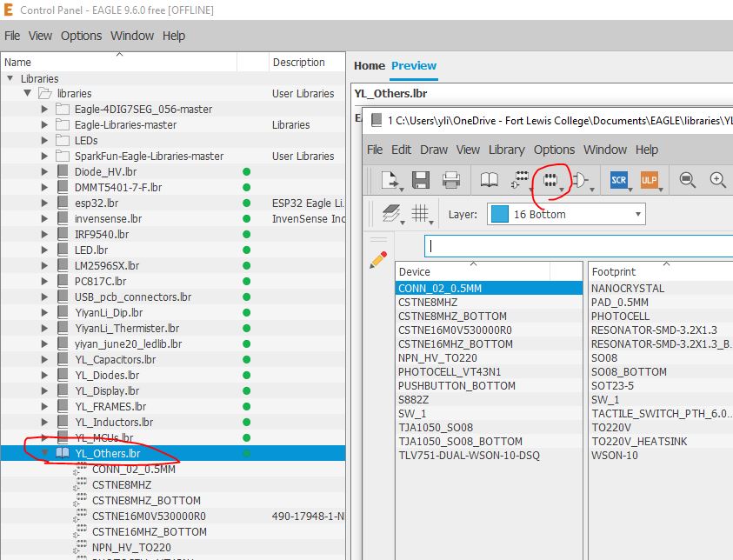733x560 pixels.
Task: Collapse the top-level Libraries tree node
Action: (x=10, y=78)
